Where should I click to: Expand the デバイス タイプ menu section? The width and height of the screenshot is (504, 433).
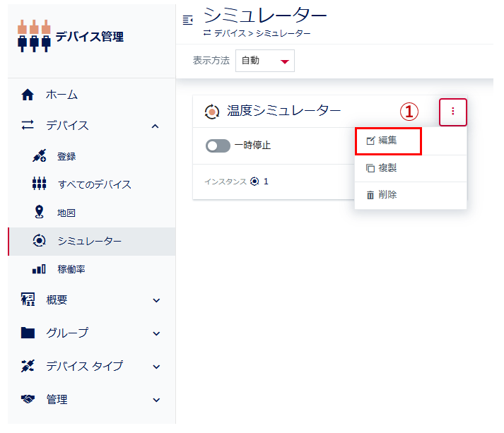(156, 366)
